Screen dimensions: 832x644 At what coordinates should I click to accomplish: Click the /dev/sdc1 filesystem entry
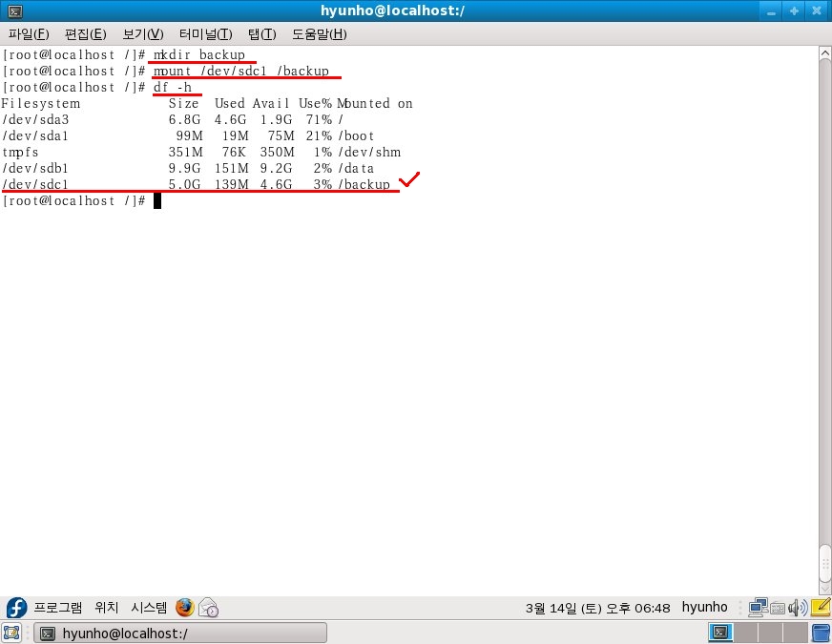click(x=35, y=184)
